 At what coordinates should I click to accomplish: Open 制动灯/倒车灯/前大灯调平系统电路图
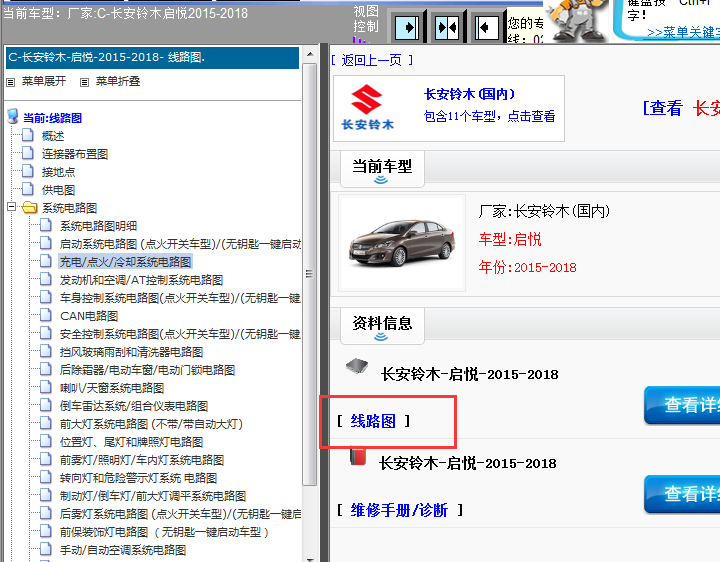pos(153,495)
